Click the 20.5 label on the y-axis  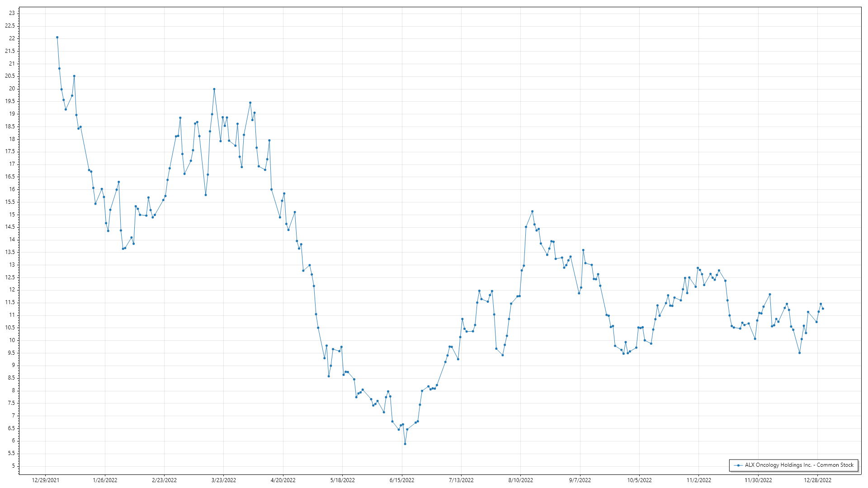pos(10,76)
